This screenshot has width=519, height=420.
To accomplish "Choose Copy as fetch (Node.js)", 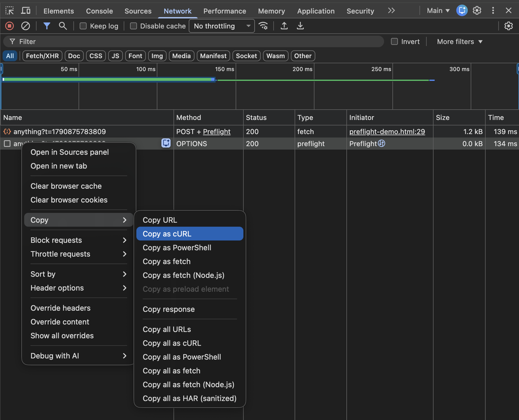I will pos(190,275).
